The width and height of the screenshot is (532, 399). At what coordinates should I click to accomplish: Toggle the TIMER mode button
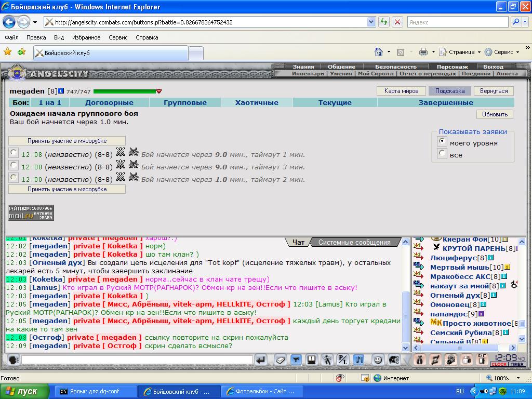coord(517,364)
